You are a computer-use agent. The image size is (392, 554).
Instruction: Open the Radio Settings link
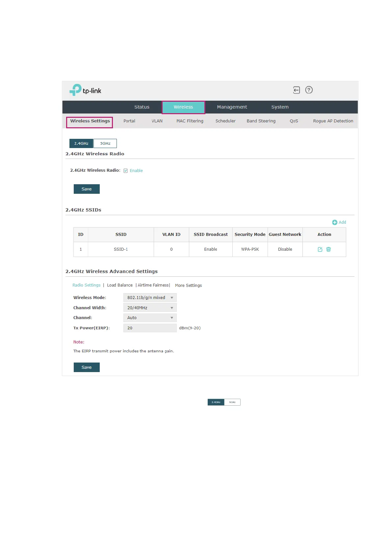(x=86, y=285)
